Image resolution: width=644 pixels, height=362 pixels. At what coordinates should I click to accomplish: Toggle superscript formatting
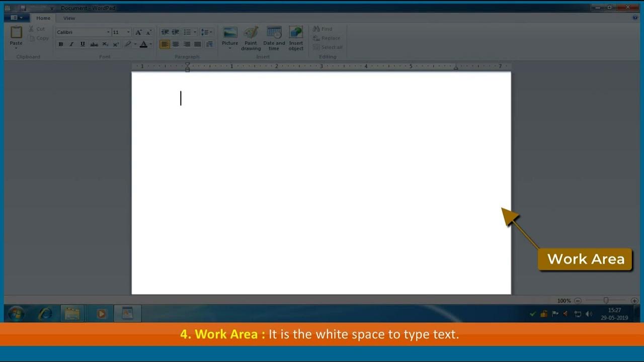(116, 44)
